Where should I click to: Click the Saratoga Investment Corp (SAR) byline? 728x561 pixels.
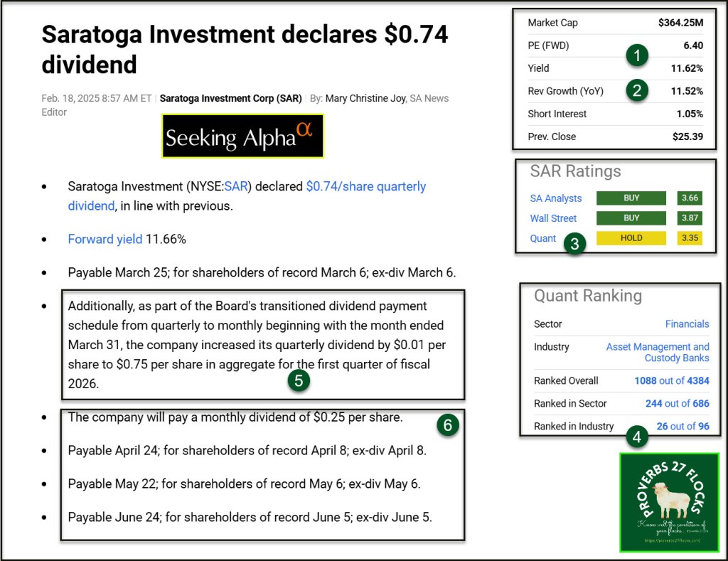pos(230,98)
